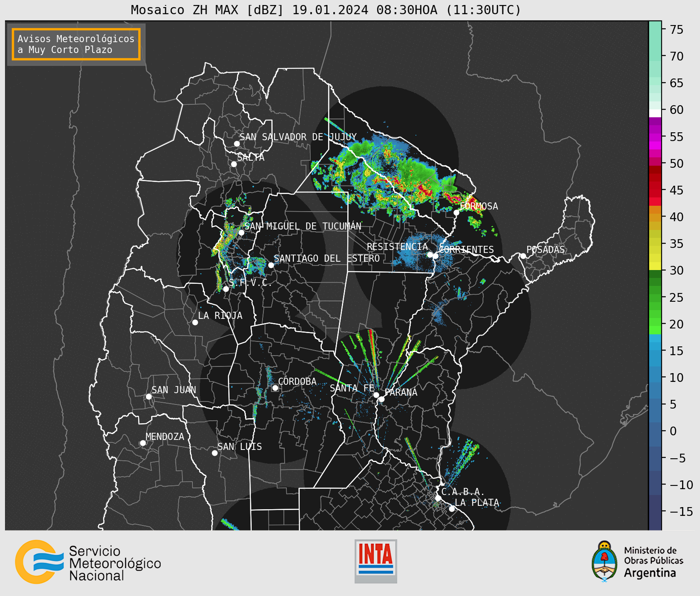Image resolution: width=700 pixels, height=596 pixels.
Task: Click the colorbar tick label 0
Action: point(673,431)
